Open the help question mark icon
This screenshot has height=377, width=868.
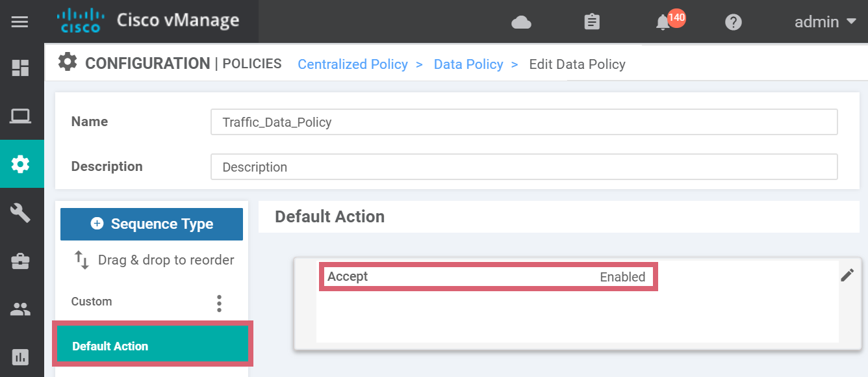click(734, 22)
